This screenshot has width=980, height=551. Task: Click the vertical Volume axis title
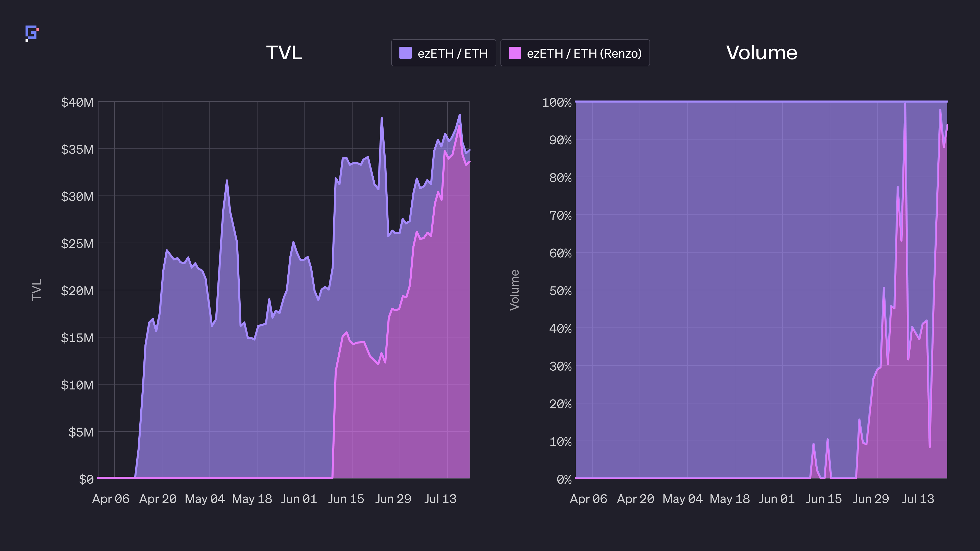pyautogui.click(x=514, y=290)
